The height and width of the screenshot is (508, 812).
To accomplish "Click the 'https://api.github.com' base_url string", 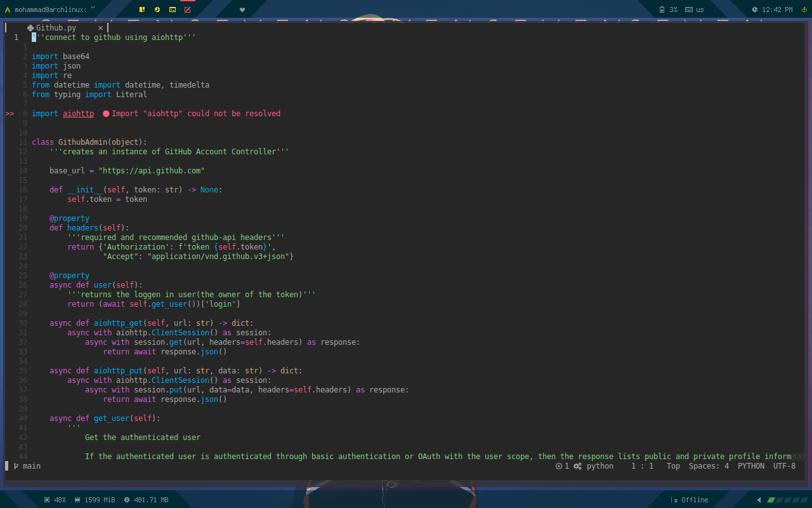I will pyautogui.click(x=152, y=171).
